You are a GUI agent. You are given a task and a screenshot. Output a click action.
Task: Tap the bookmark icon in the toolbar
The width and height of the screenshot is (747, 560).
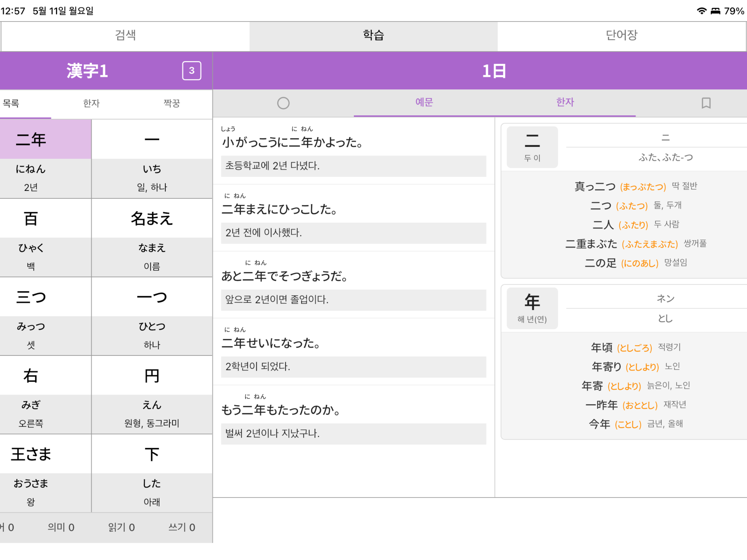[705, 103]
